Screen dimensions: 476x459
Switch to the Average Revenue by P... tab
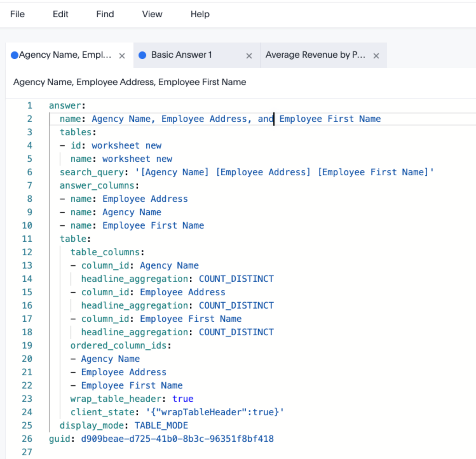click(x=315, y=55)
